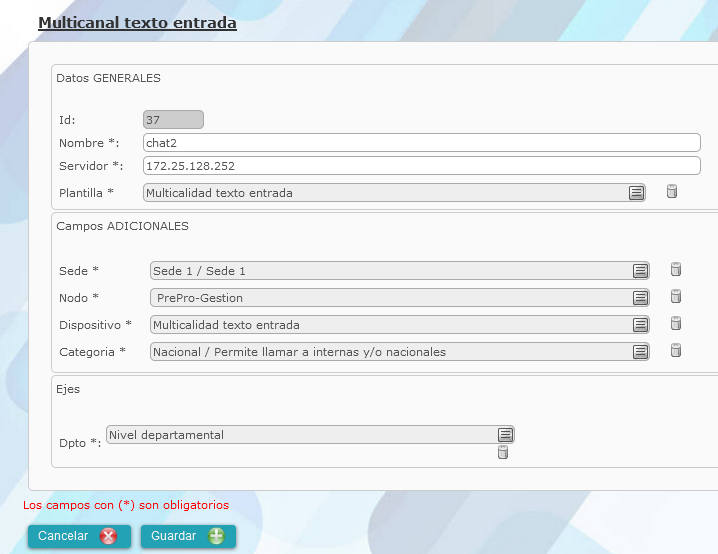This screenshot has width=718, height=554.
Task: Click the Datos GENERALES section title
Action: pos(109,78)
